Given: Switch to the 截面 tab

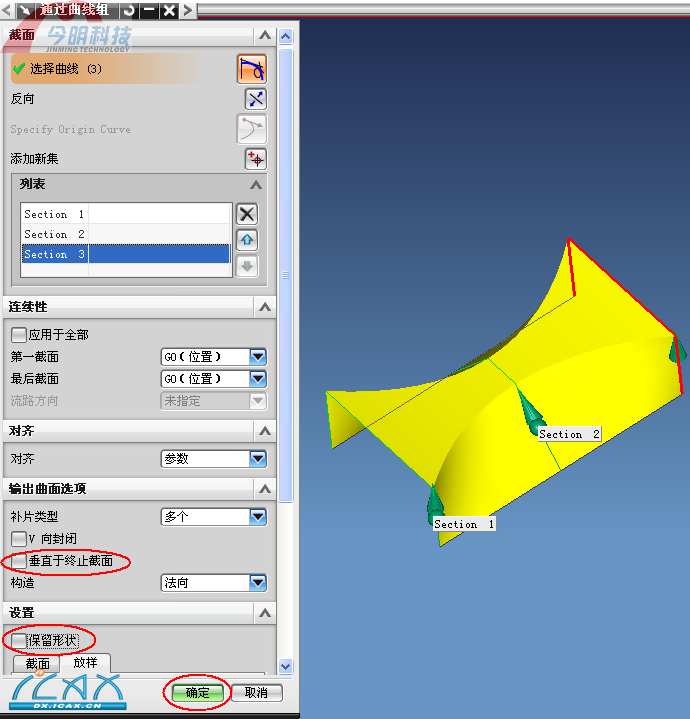Looking at the screenshot, I should (x=37, y=664).
